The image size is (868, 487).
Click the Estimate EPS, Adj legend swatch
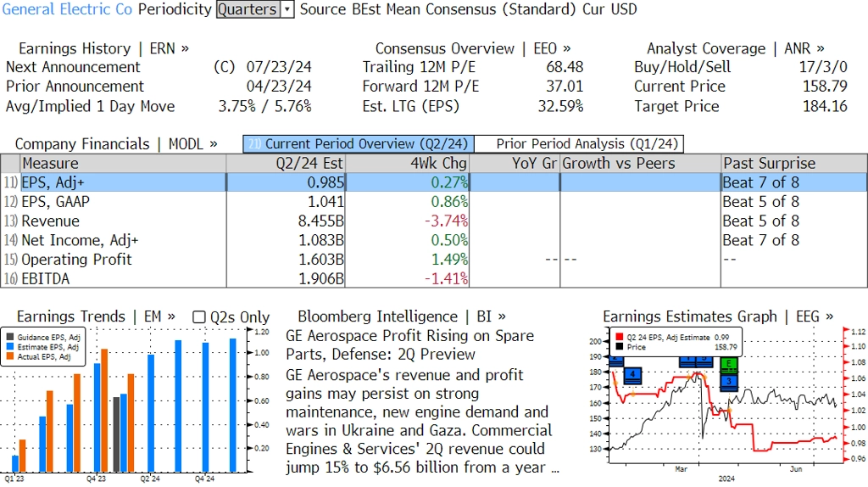(x=10, y=347)
